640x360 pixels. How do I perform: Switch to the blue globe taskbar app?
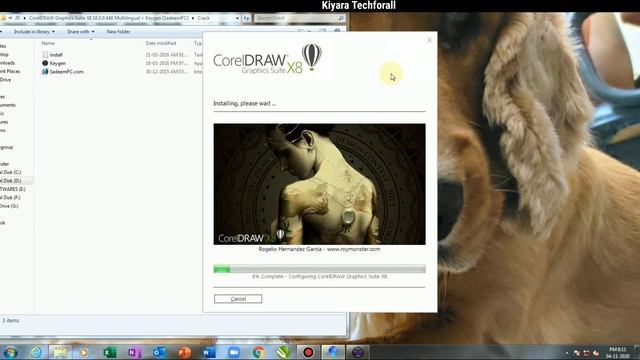point(333,352)
